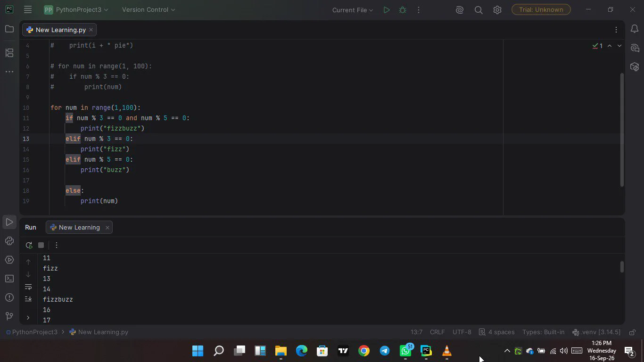The width and height of the screenshot is (644, 362).
Task: Show hidden system tray icons chevron
Action: pos(507,351)
